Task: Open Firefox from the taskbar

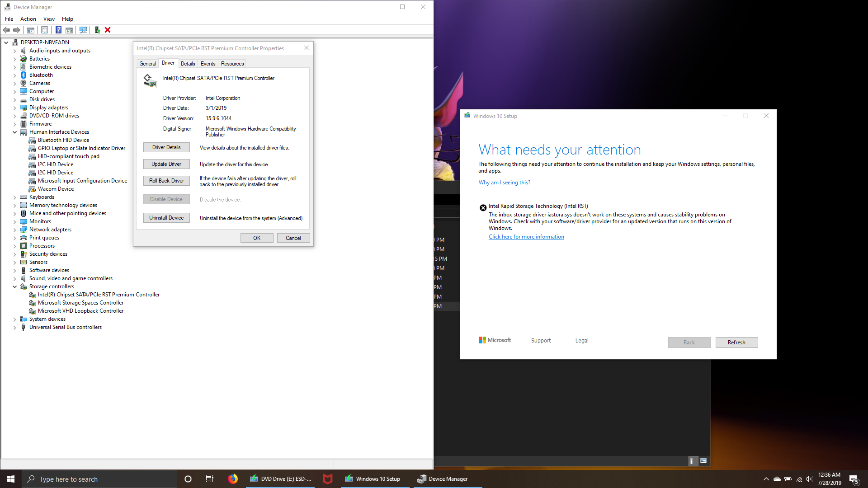Action: pos(233,479)
